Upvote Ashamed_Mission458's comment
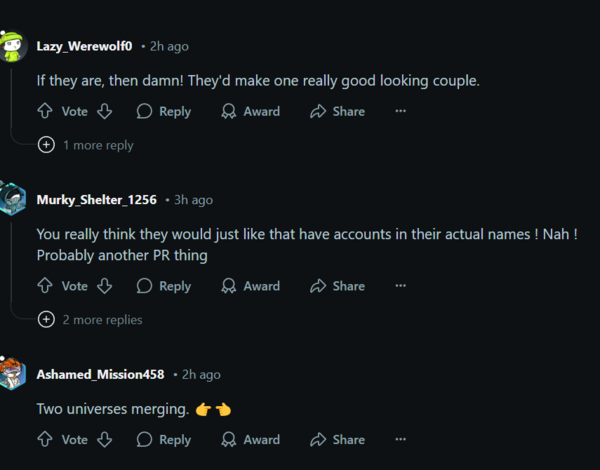The image size is (600, 470). point(44,440)
